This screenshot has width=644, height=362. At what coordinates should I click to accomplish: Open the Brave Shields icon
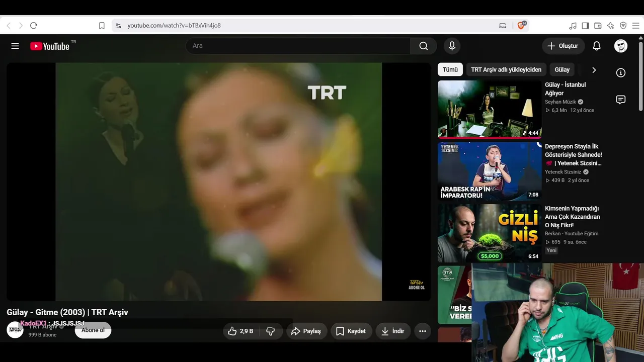pyautogui.click(x=521, y=25)
